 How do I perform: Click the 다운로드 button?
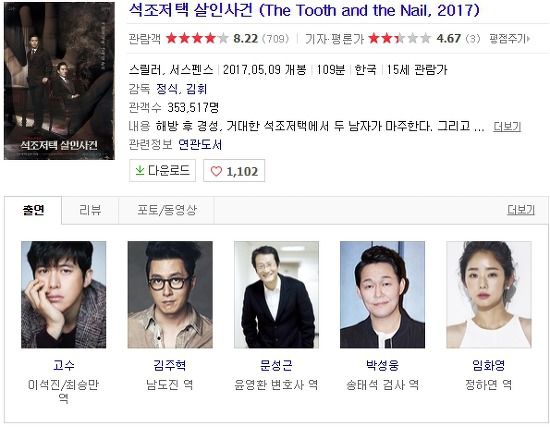[162, 171]
